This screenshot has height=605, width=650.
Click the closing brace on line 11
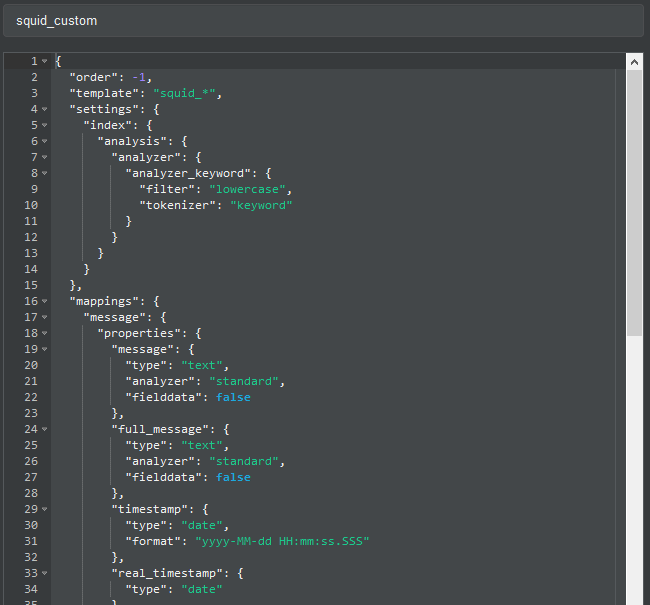click(x=129, y=221)
